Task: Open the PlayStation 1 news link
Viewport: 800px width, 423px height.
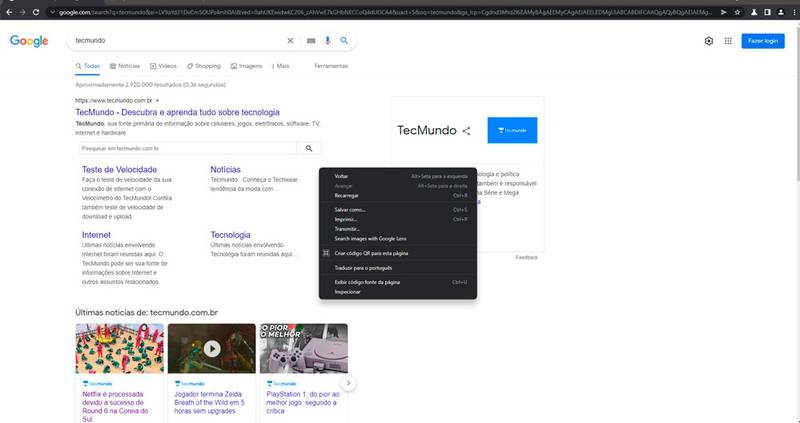Action: pyautogui.click(x=303, y=402)
